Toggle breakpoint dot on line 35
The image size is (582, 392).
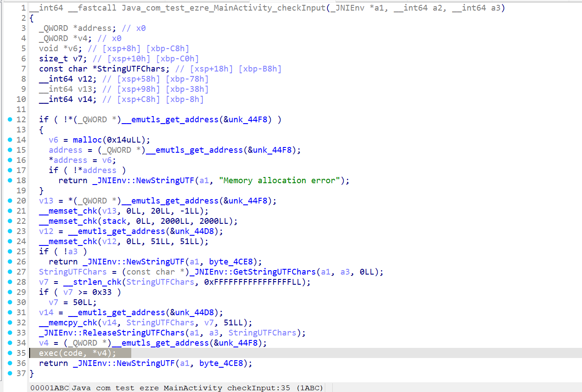pos(10,353)
